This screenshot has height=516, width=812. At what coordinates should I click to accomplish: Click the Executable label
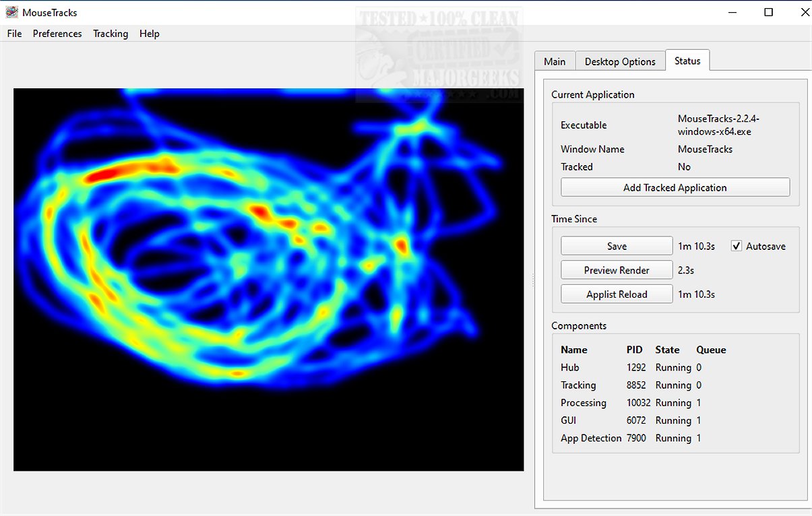[x=584, y=125]
